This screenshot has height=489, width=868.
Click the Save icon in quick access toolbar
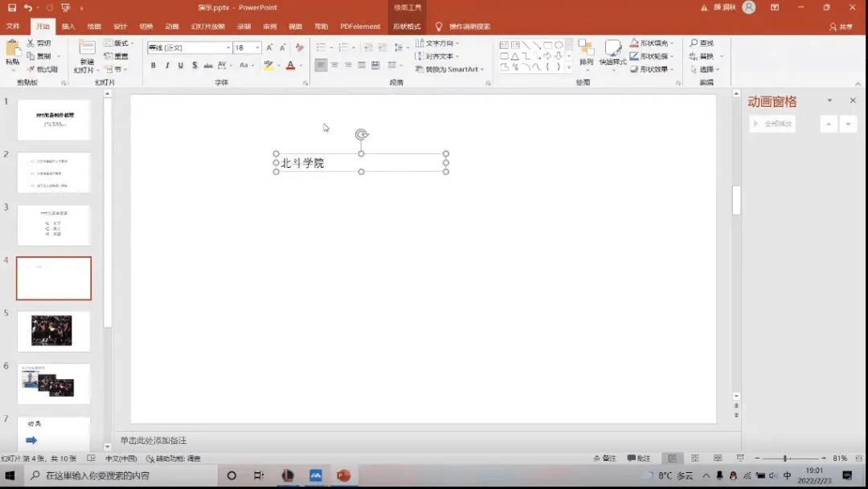(12, 7)
